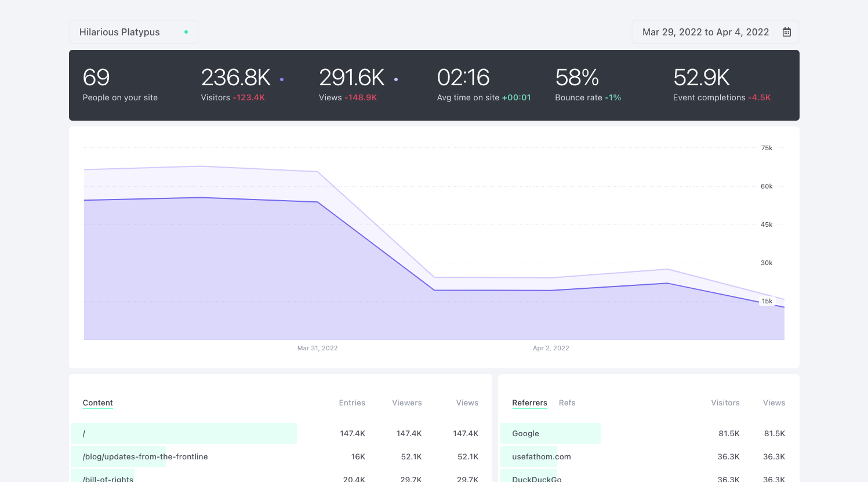Click the green live status dot

pos(186,32)
